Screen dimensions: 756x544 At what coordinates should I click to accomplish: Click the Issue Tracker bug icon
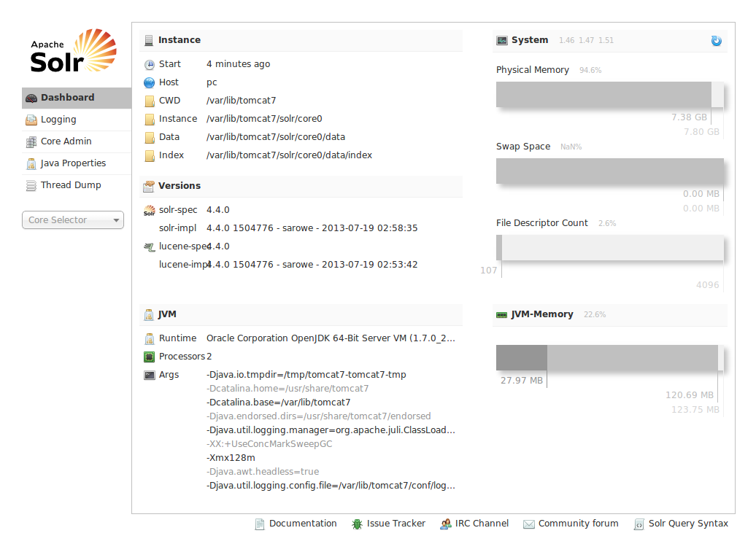click(x=357, y=524)
